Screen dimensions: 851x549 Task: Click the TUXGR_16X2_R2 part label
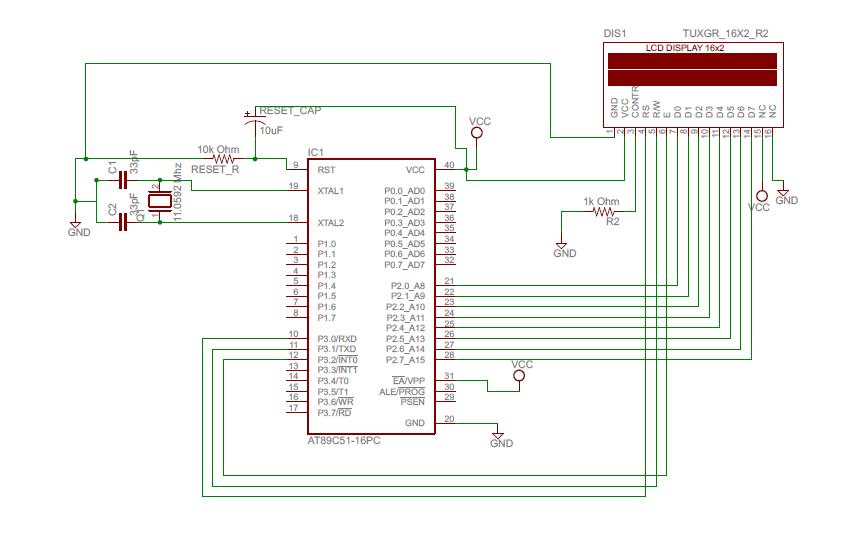725,34
